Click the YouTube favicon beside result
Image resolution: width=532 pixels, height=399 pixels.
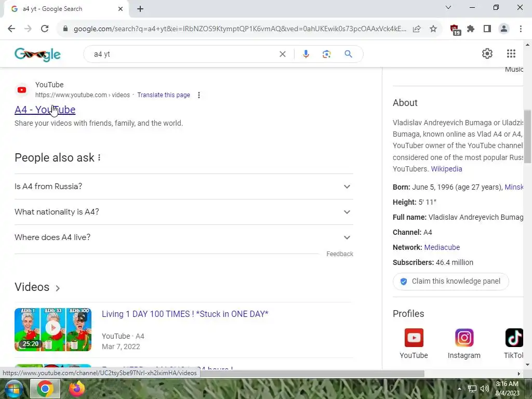coord(22,90)
